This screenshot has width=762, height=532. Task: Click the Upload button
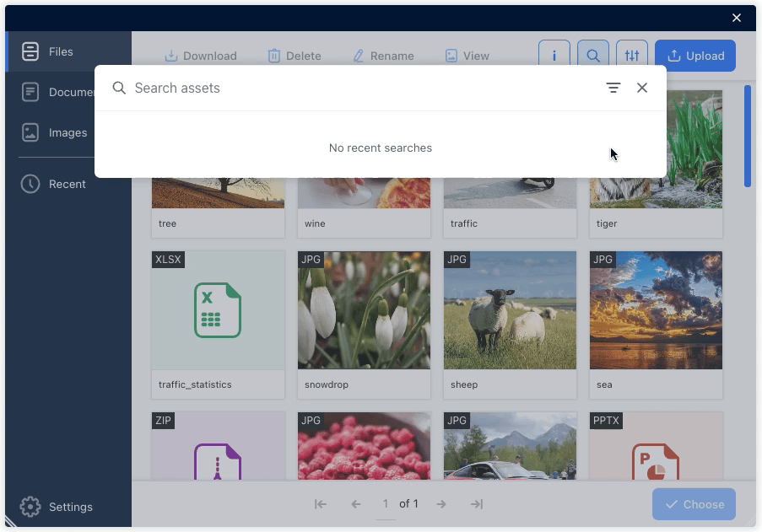pyautogui.click(x=695, y=56)
